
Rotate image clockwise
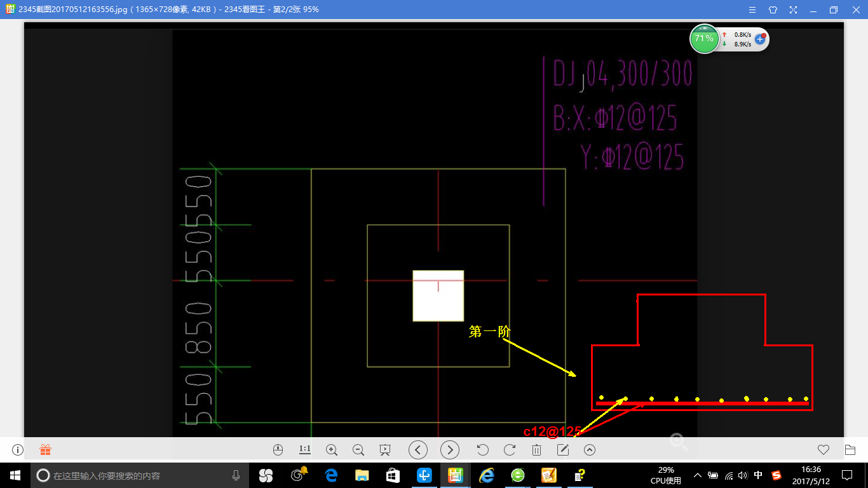pos(509,450)
